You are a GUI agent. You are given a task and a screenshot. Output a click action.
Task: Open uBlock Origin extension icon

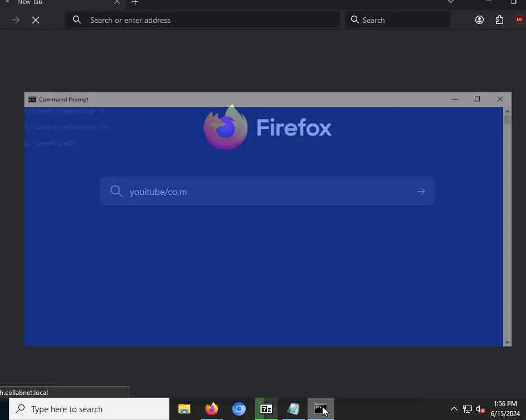519,20
